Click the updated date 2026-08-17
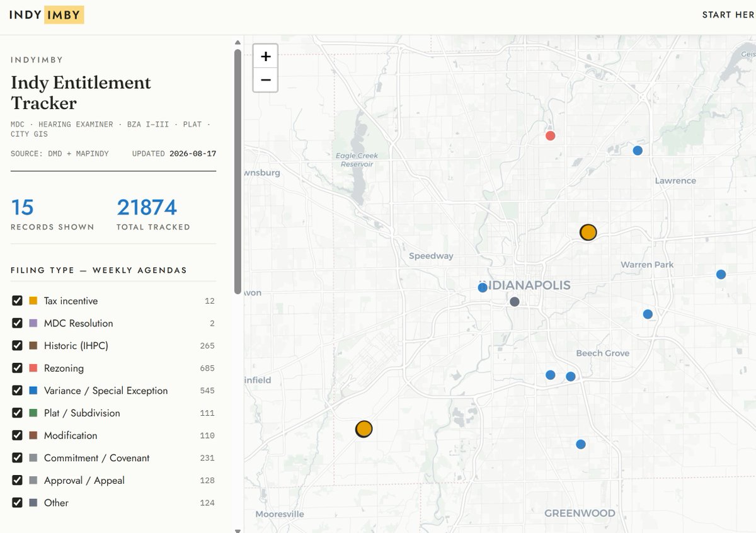Viewport: 756px width, 533px height. pos(193,154)
